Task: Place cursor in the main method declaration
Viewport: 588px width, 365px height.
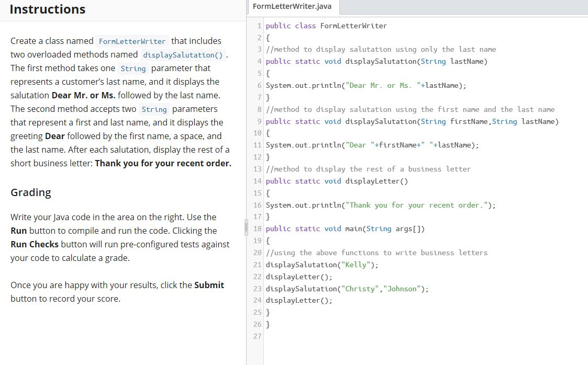Action: pos(346,229)
